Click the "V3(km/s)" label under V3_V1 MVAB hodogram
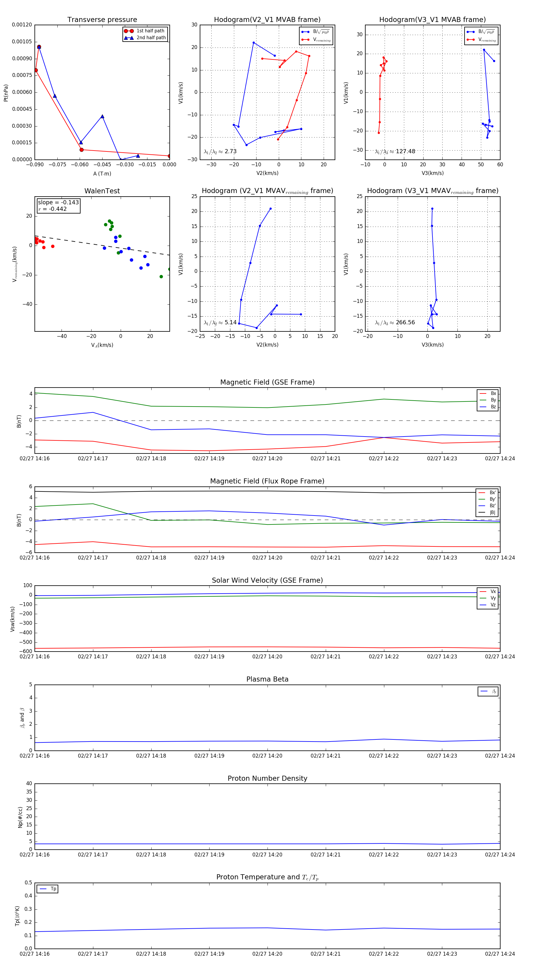Image resolution: width=535 pixels, height=980 pixels. pyautogui.click(x=432, y=173)
